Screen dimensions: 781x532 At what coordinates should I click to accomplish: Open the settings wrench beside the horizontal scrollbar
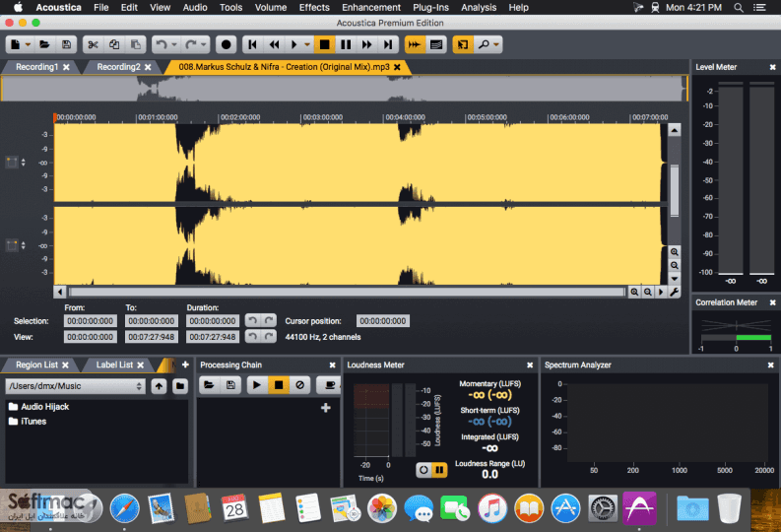(x=675, y=293)
